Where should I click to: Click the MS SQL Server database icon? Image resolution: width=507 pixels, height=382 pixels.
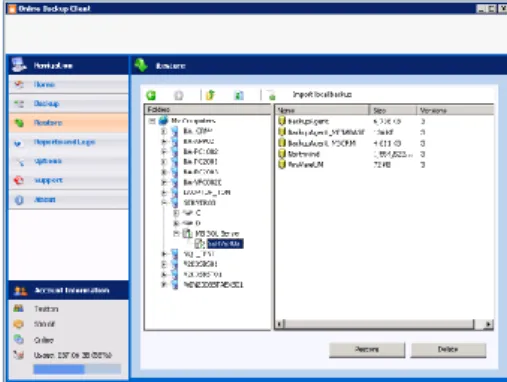click(188, 233)
